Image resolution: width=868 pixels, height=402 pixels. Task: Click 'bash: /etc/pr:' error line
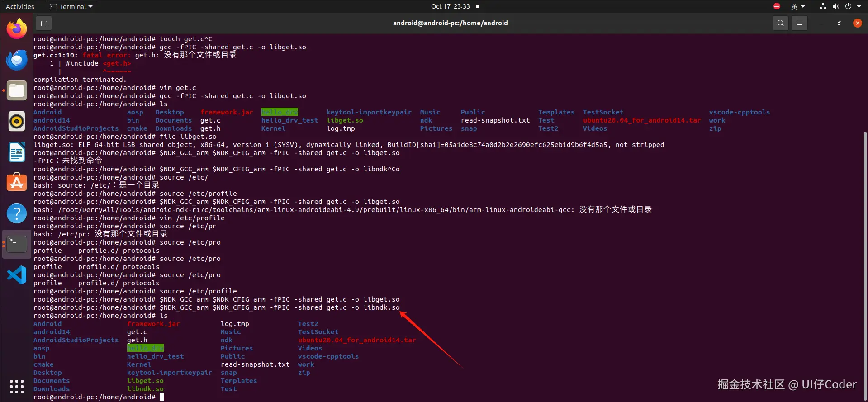100,234
